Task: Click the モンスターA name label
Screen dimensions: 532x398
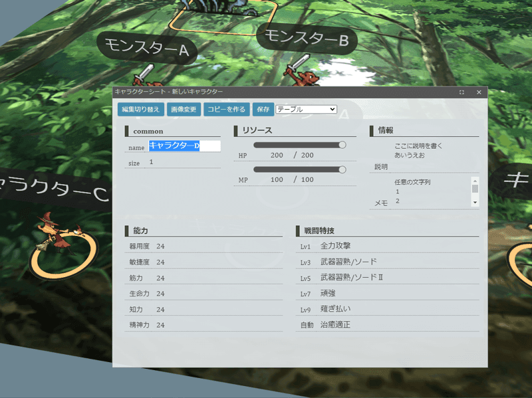Action: [146, 48]
